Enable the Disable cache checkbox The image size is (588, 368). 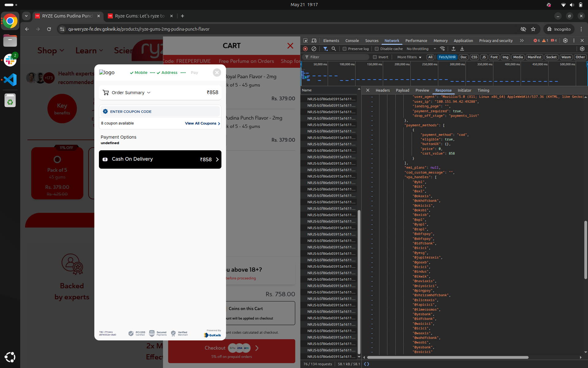(376, 49)
